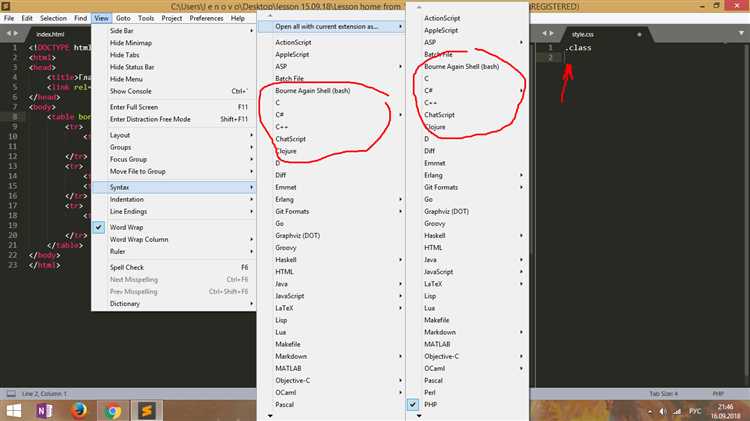Expand the Line Endings submenu

coord(129,211)
